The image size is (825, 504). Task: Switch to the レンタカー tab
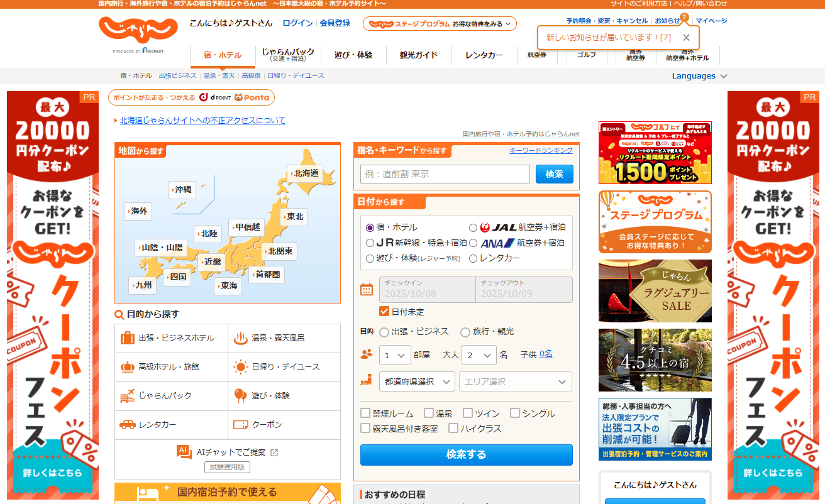coord(484,55)
